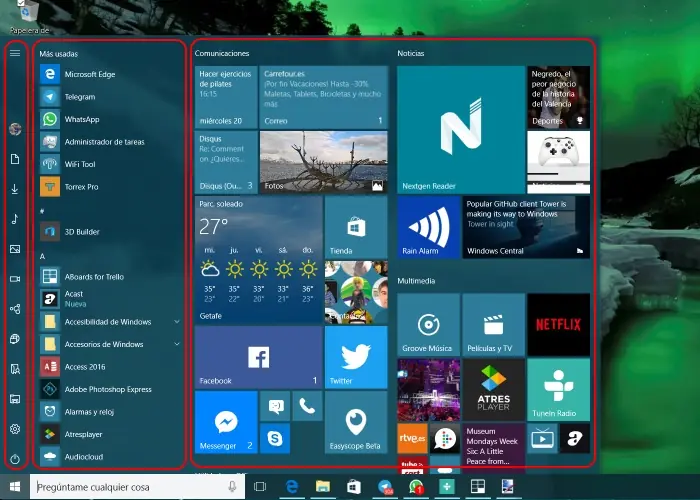The width and height of the screenshot is (700, 500).
Task: Open the Disqus notification tile
Action: 226,162
